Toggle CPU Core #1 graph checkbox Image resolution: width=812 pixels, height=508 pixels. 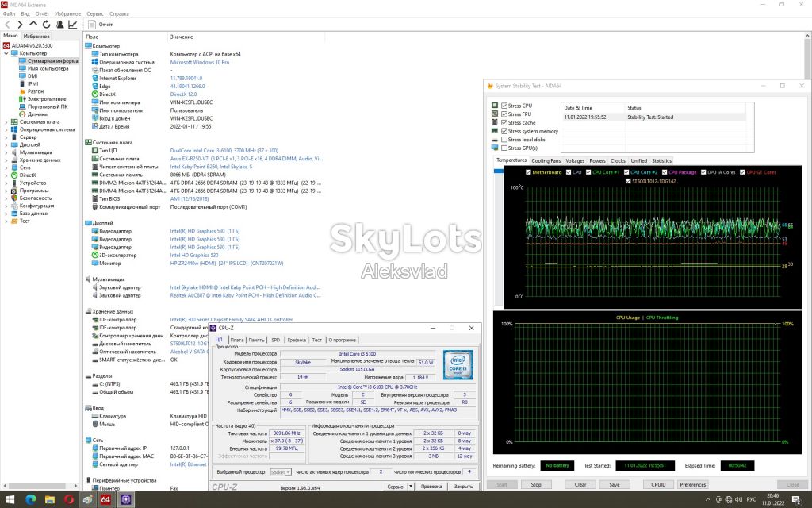click(588, 172)
